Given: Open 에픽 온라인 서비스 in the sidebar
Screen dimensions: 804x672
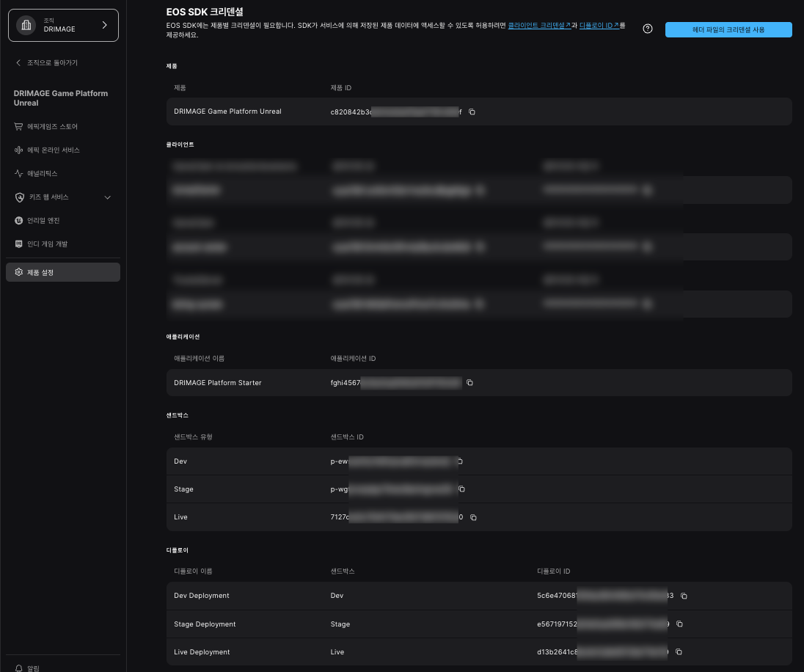Looking at the screenshot, I should tap(53, 150).
